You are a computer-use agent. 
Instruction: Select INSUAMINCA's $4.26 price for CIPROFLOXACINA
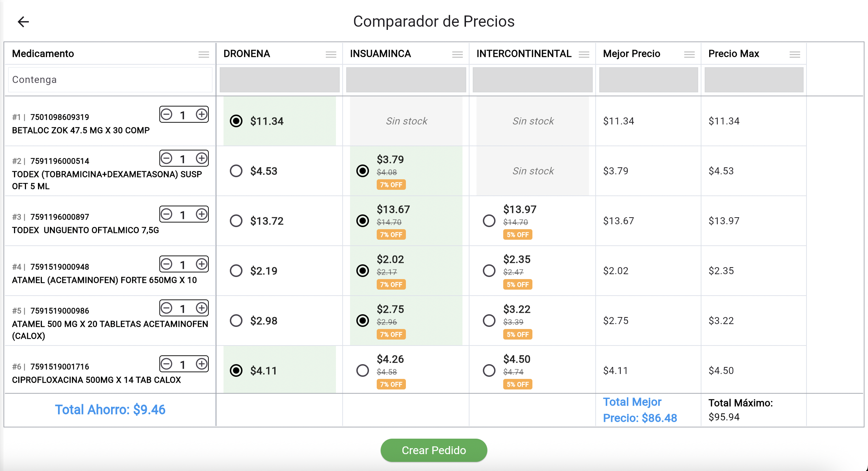pos(362,370)
